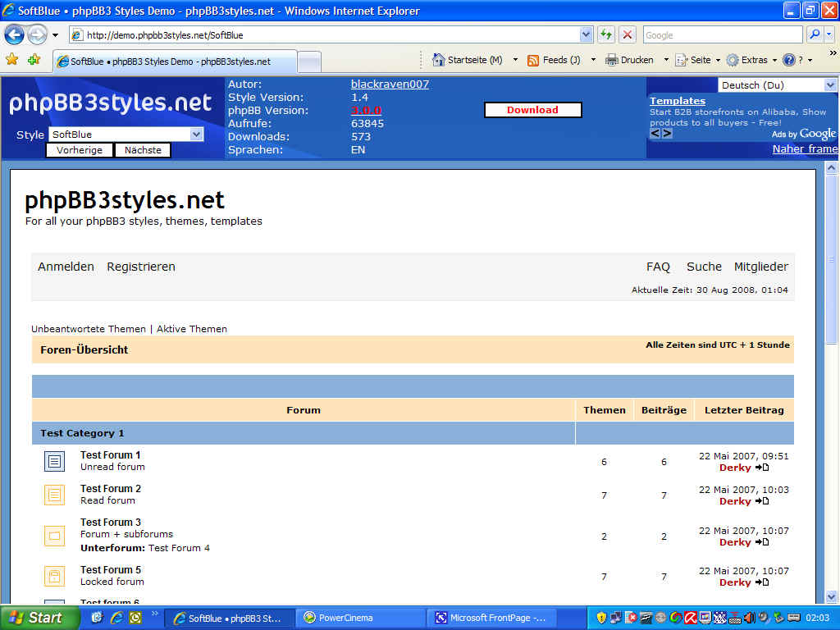Expand toolbar overflow chevron
This screenshot has width=840, height=630.
point(833,53)
